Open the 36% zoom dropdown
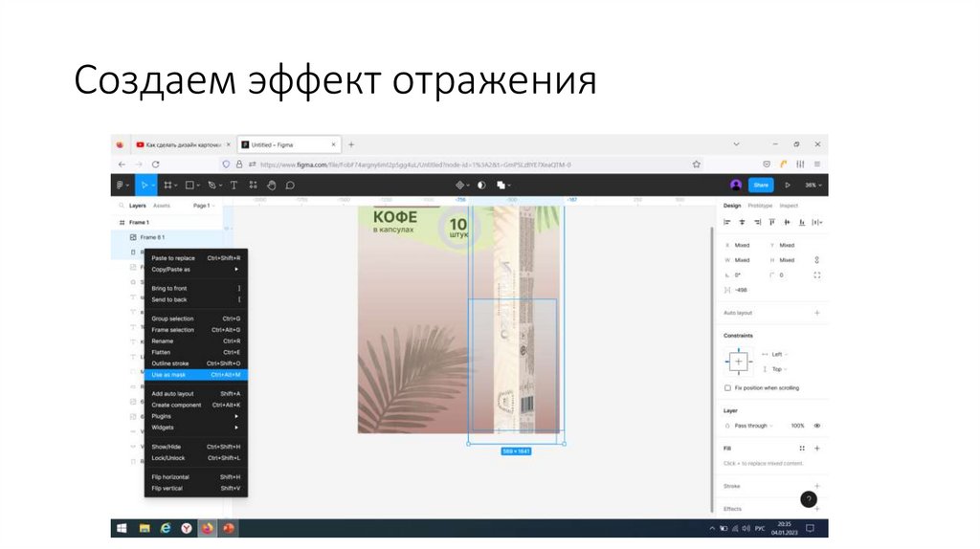980x549 pixels. pos(813,185)
